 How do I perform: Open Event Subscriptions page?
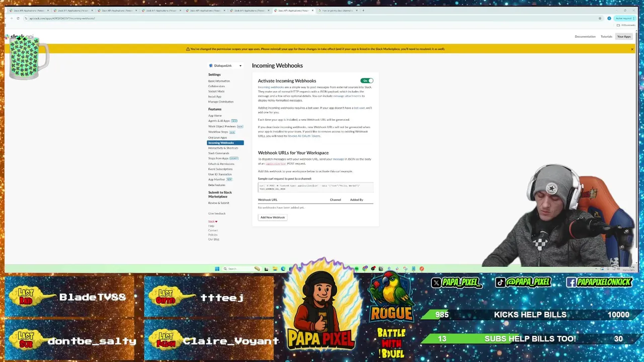(x=220, y=169)
